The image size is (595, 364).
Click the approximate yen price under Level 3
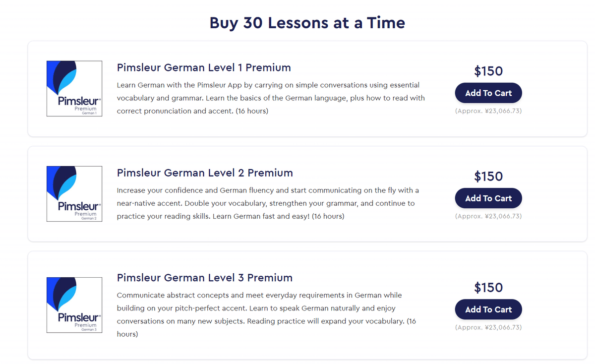coord(488,327)
